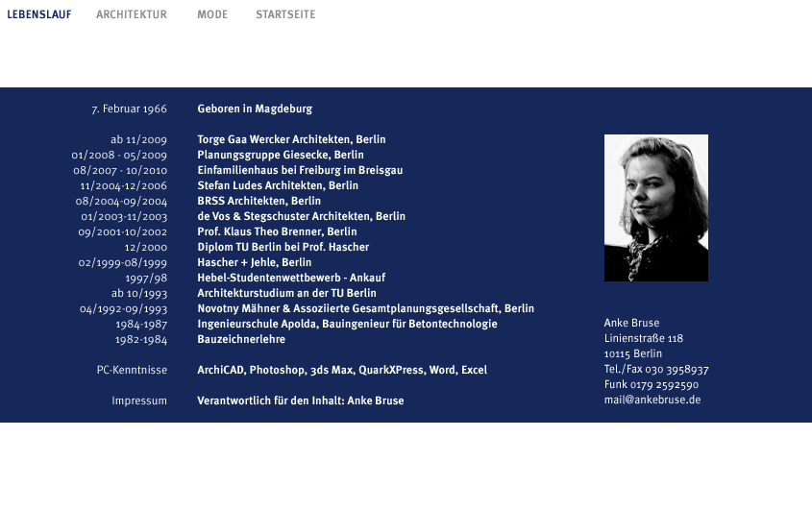Viewport: 812px width, 510px height.
Task: Click the portrait photo of Anke Bruse
Action: (x=656, y=207)
